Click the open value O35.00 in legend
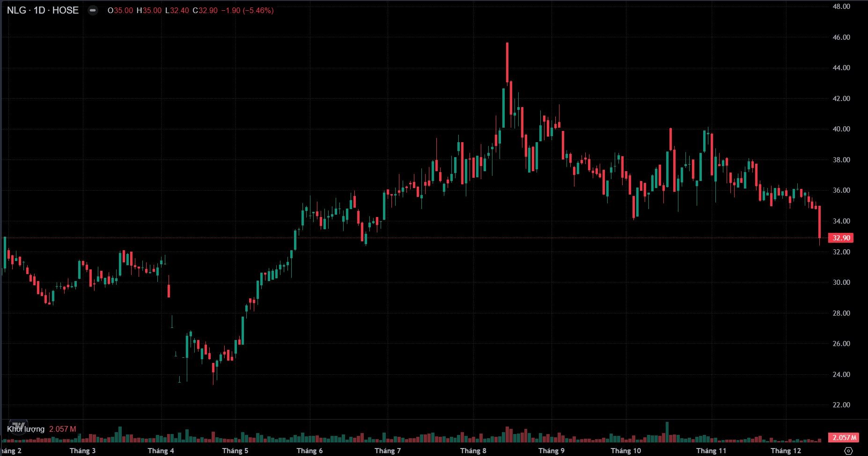The height and width of the screenshot is (456, 868). [120, 10]
